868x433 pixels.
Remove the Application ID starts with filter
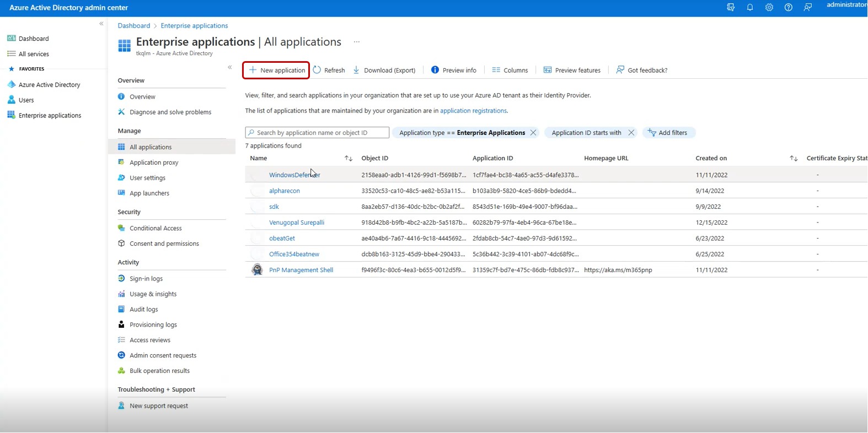[631, 133]
